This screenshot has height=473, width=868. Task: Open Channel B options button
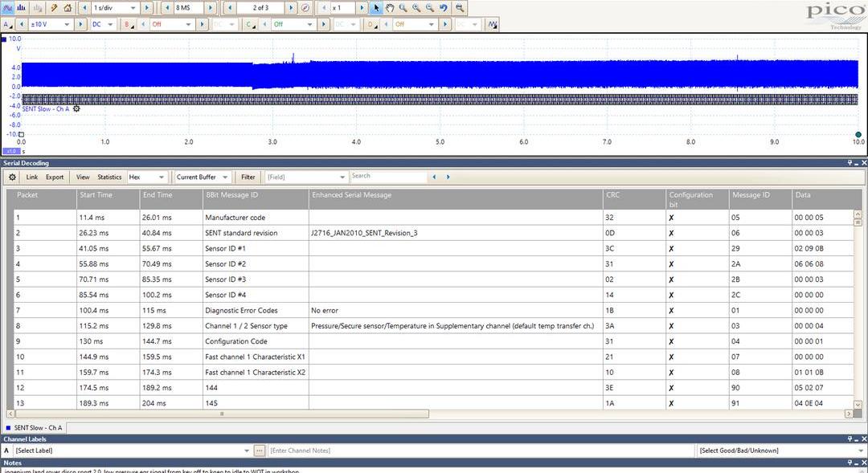(129, 24)
